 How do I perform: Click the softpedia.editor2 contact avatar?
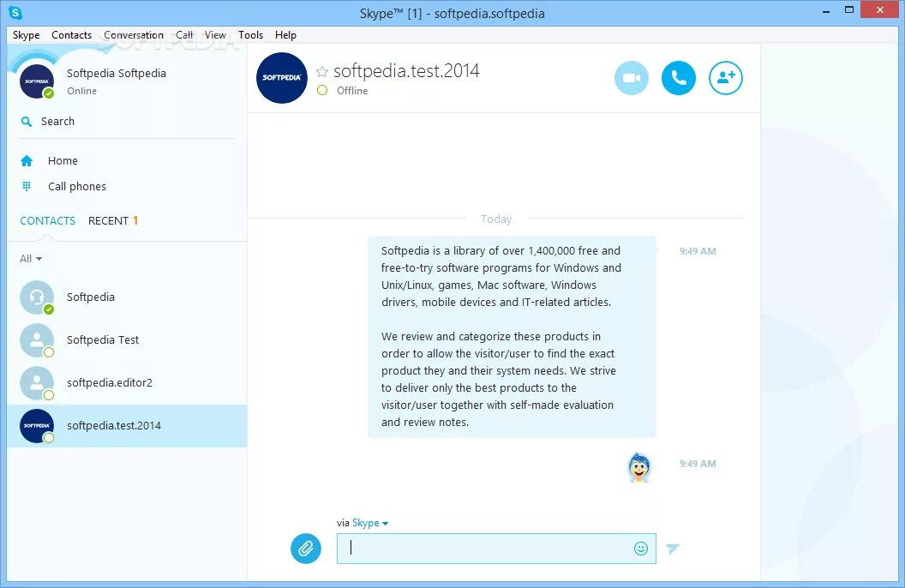pyautogui.click(x=37, y=383)
